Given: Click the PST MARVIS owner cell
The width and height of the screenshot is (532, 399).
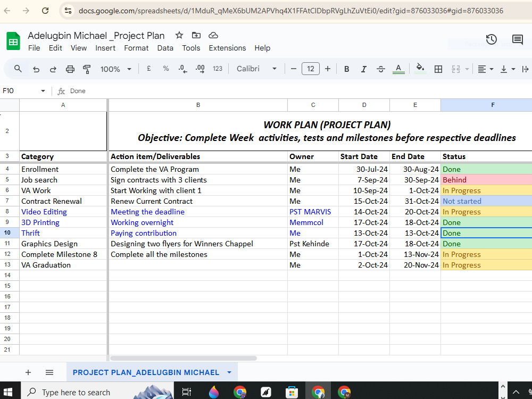Looking at the screenshot, I should click(313, 212).
